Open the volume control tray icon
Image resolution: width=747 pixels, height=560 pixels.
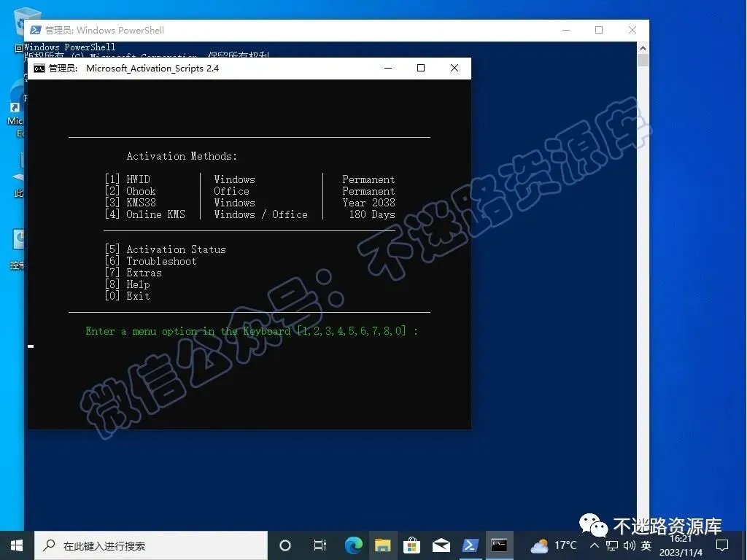pos(630,545)
